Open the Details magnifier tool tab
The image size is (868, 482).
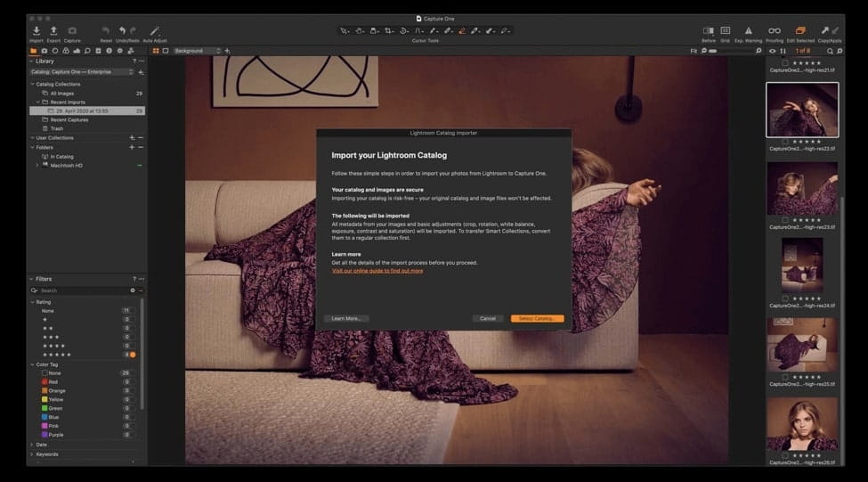point(87,51)
